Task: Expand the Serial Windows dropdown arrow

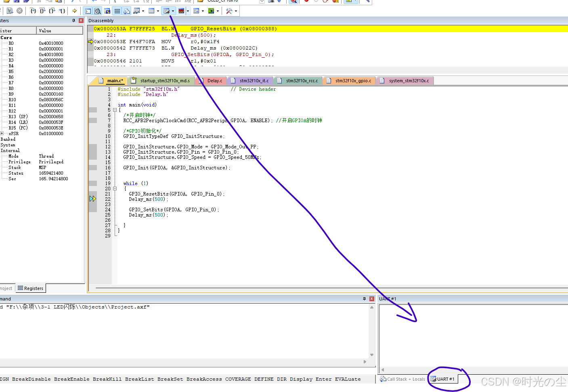Action: [x=173, y=11]
